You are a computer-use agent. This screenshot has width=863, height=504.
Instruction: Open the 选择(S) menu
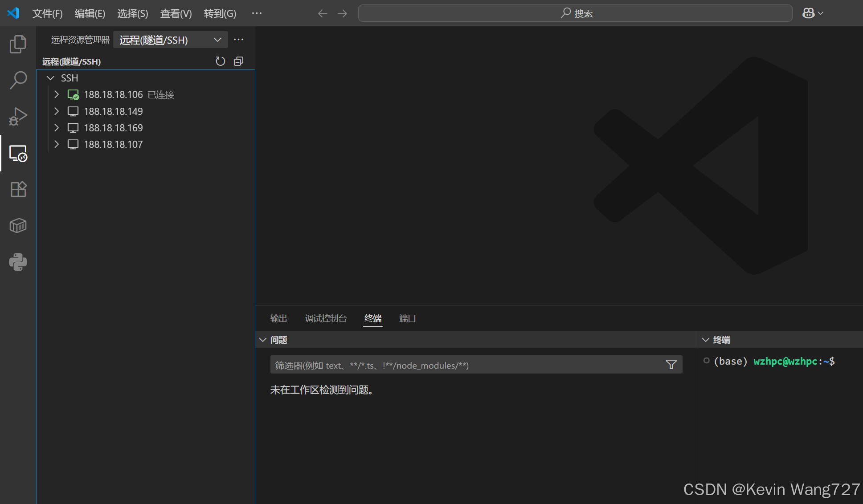pyautogui.click(x=133, y=13)
